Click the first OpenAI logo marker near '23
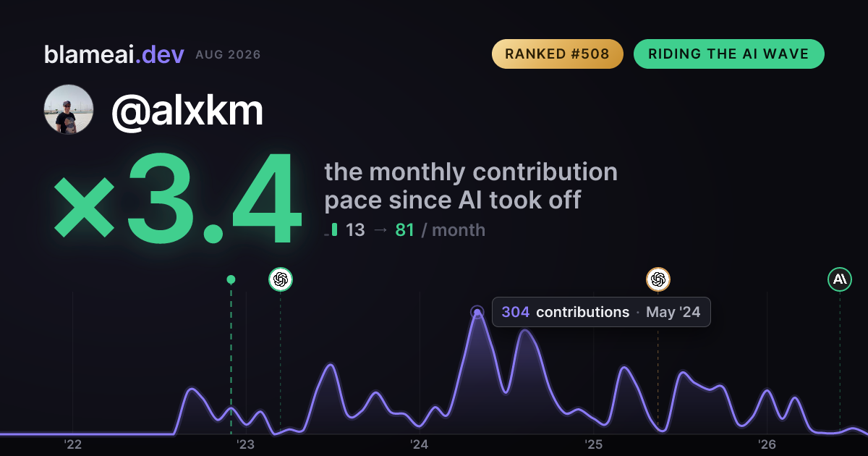This screenshot has height=456, width=868. pyautogui.click(x=281, y=279)
